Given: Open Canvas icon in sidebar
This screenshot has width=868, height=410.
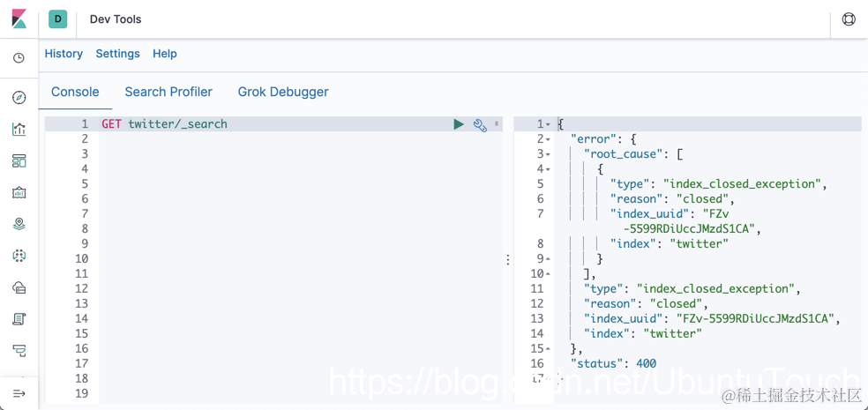Looking at the screenshot, I should point(19,192).
